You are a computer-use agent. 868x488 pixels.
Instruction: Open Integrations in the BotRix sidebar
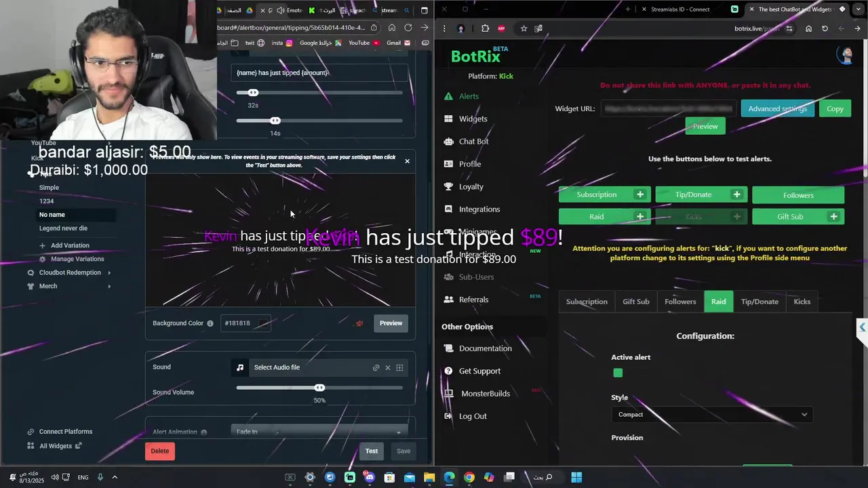(x=479, y=209)
